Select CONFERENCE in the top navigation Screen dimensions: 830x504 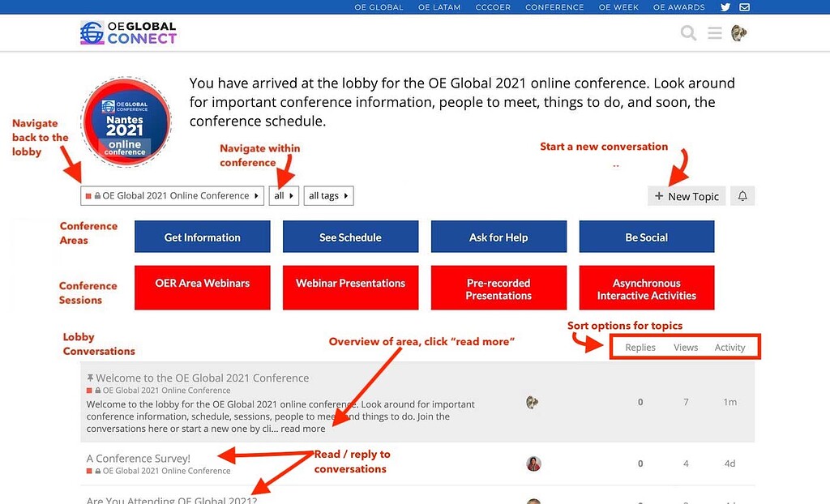[554, 6]
